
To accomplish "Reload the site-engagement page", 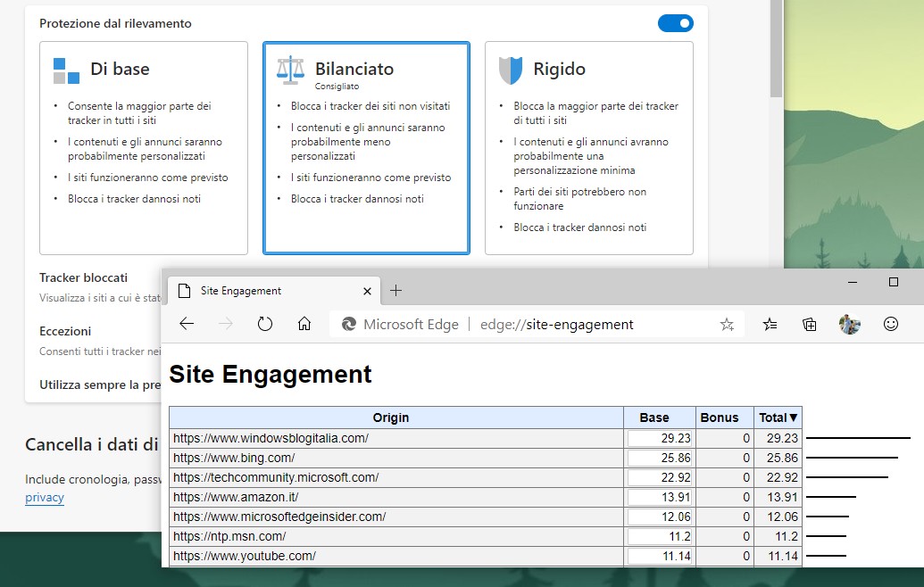I will [265, 324].
